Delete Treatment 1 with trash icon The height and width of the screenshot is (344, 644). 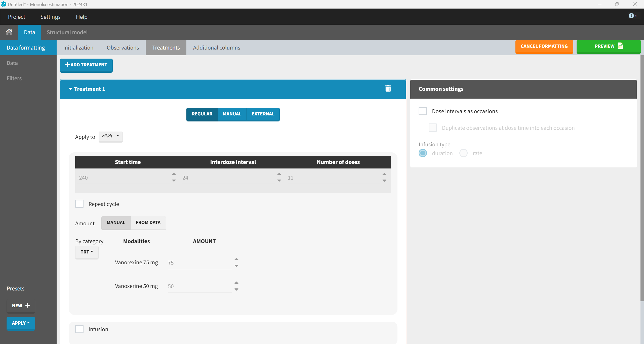tap(388, 89)
